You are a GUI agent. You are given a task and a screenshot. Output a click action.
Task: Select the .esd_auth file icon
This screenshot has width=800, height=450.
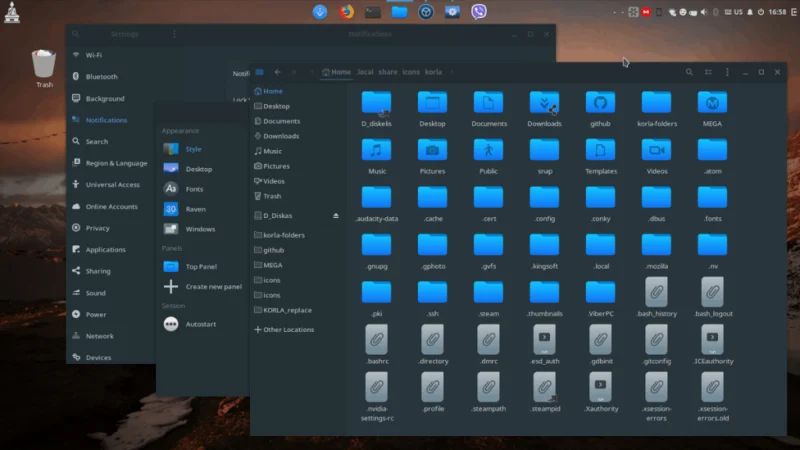pos(544,340)
